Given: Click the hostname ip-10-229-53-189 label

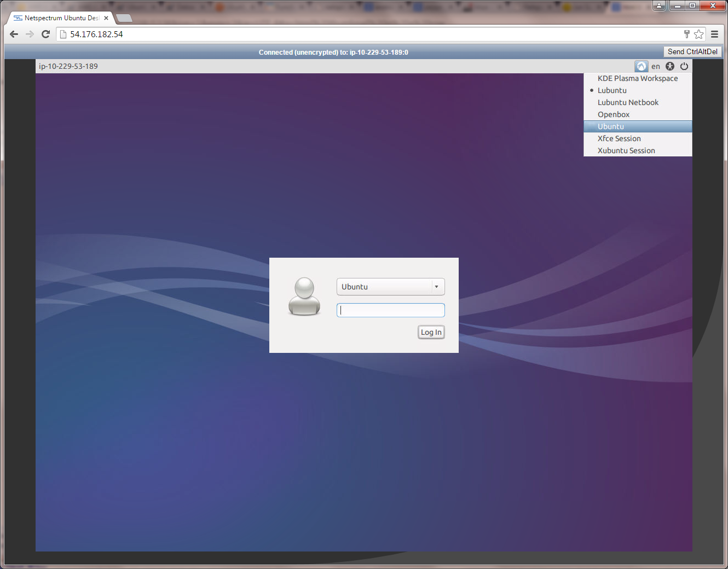Looking at the screenshot, I should [68, 66].
